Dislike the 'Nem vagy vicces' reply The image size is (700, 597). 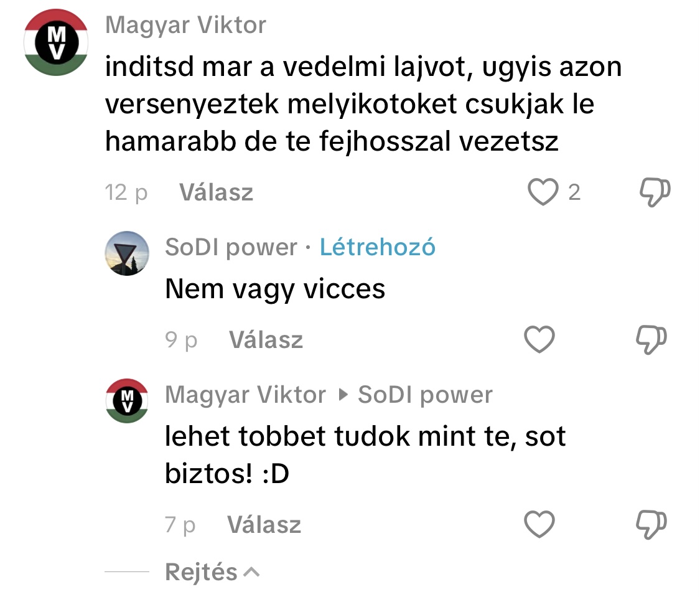click(x=651, y=339)
